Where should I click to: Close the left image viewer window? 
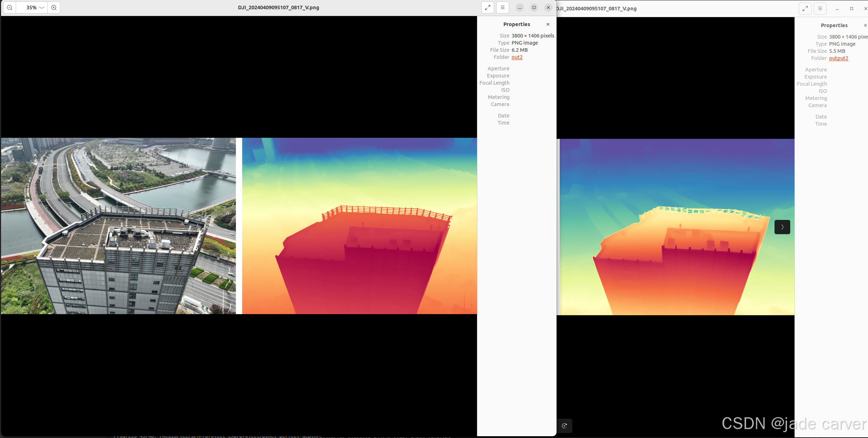(x=548, y=7)
